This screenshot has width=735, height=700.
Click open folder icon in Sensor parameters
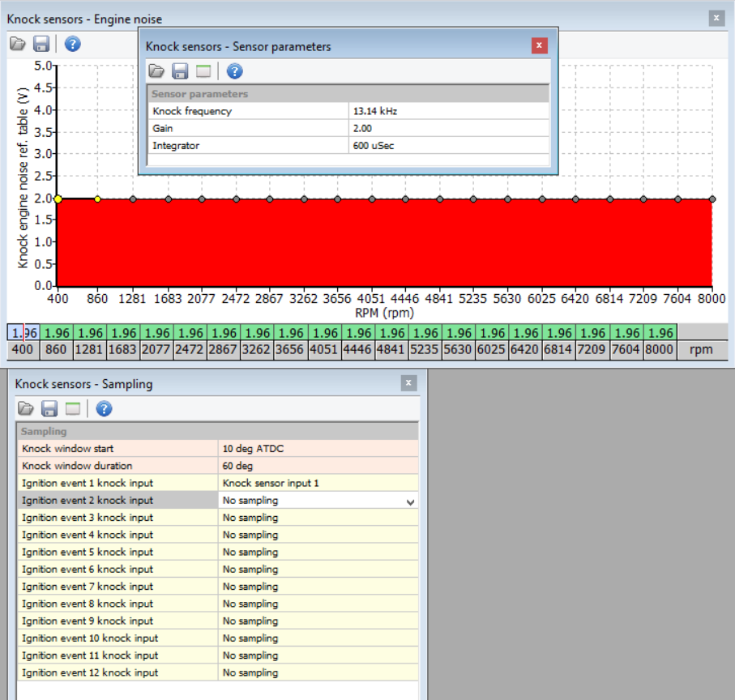(156, 71)
